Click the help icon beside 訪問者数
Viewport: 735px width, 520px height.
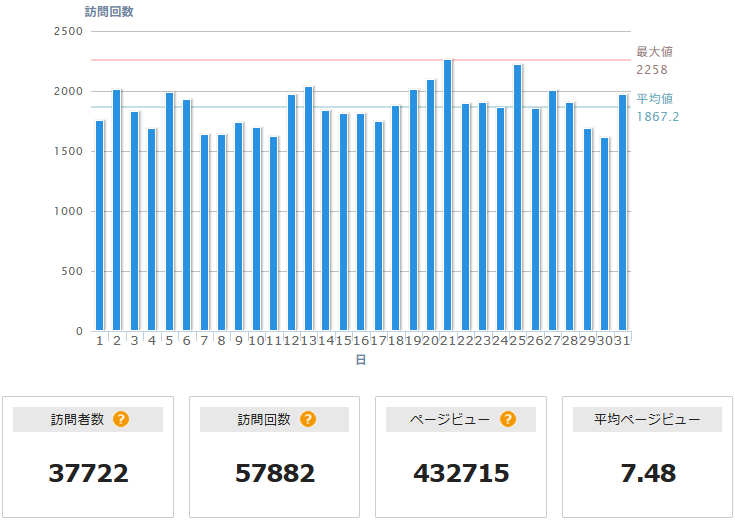(121, 419)
